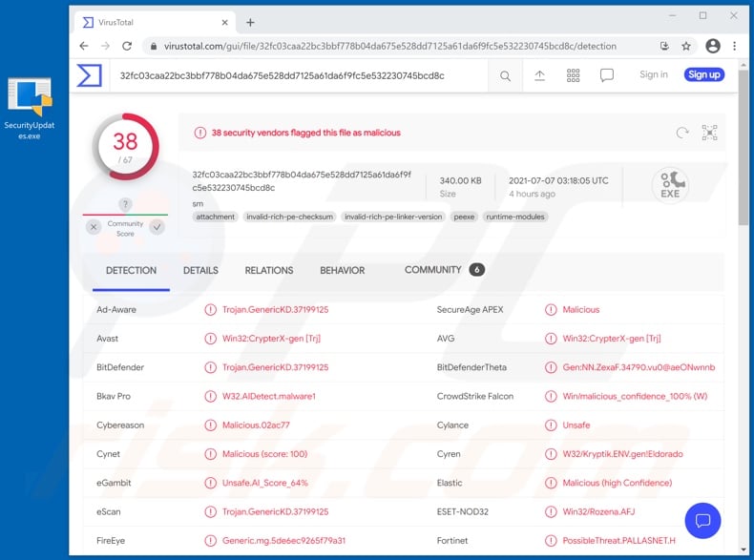Select the VirusTotal browser tab
The image size is (754, 560).
click(x=155, y=23)
